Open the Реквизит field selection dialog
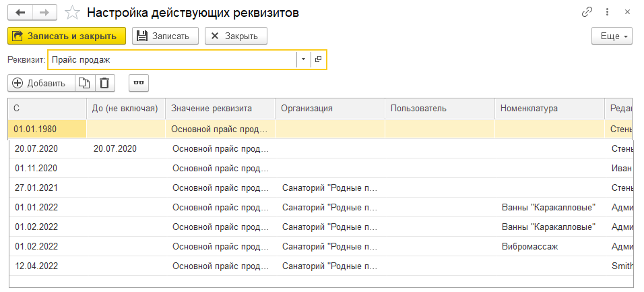Image resolution: width=644 pixels, height=292 pixels. pos(318,59)
